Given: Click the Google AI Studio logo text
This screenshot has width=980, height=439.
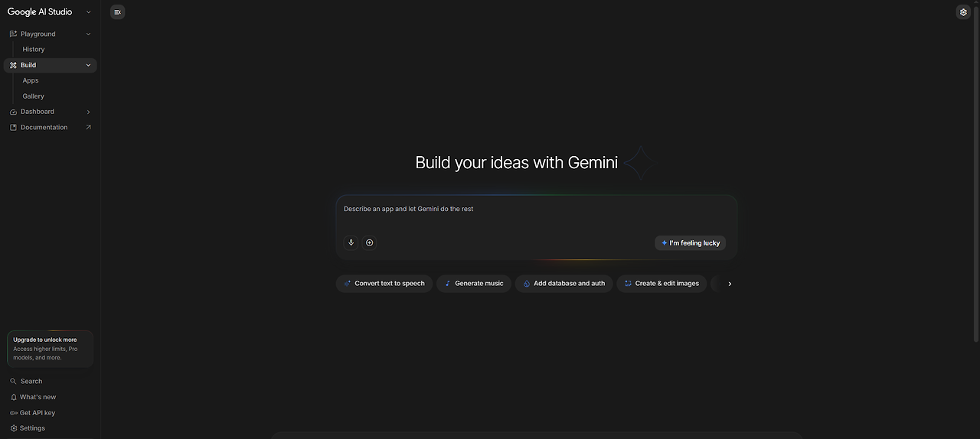Looking at the screenshot, I should 40,12.
